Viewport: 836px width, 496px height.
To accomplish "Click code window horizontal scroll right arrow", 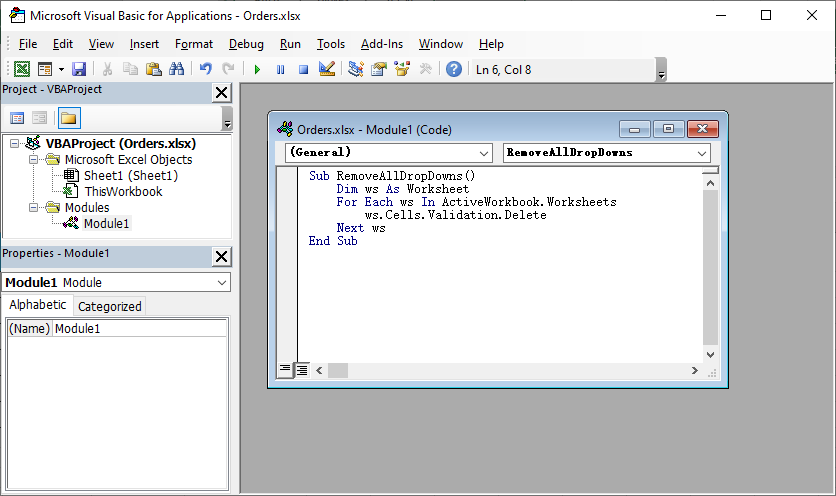I will pos(694,370).
